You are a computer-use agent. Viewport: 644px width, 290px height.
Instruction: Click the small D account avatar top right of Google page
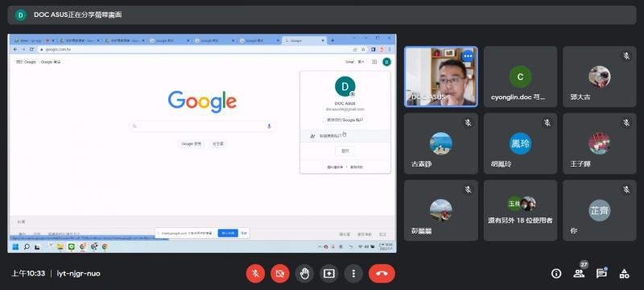(386, 61)
